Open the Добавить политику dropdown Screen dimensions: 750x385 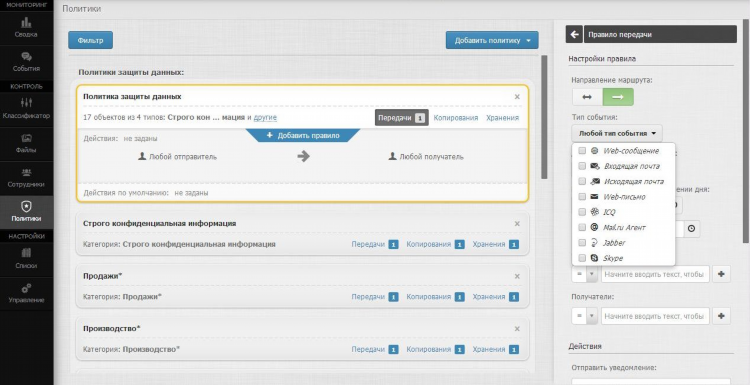492,41
